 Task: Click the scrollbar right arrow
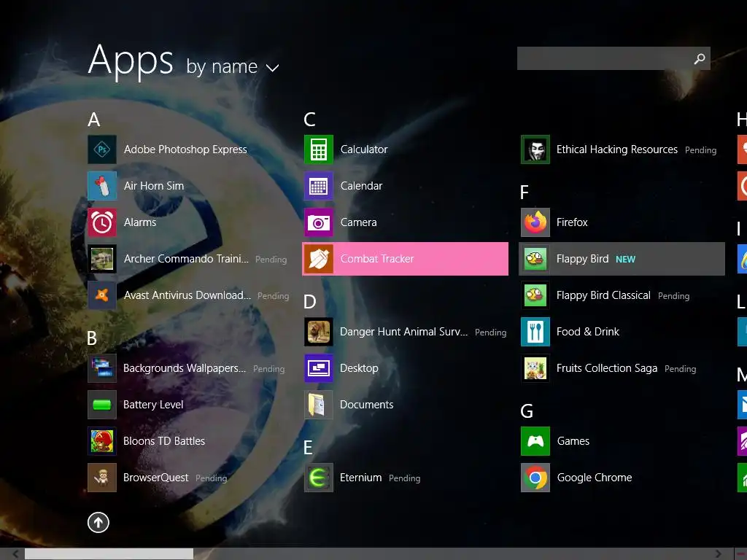click(x=719, y=554)
